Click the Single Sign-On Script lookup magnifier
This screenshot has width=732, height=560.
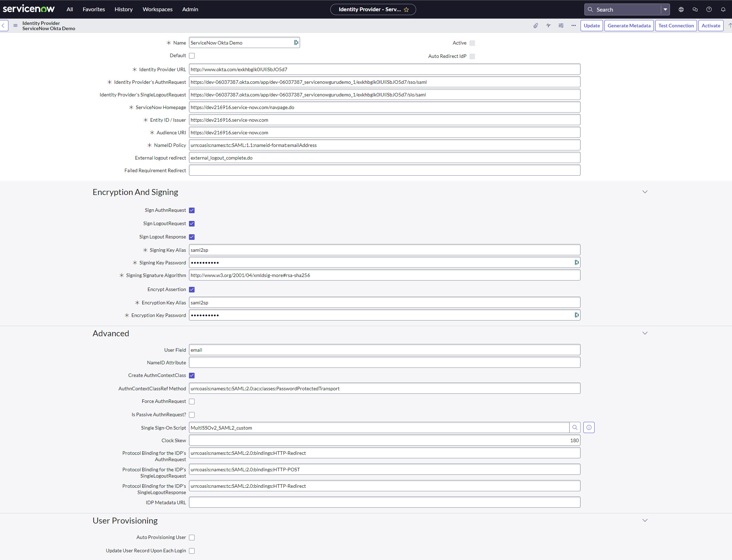tap(575, 427)
